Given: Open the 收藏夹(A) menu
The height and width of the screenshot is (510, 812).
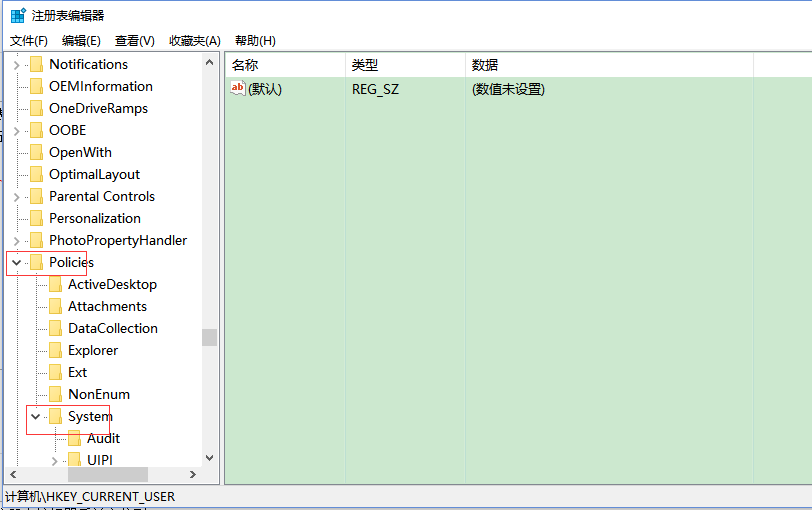Looking at the screenshot, I should click(194, 41).
